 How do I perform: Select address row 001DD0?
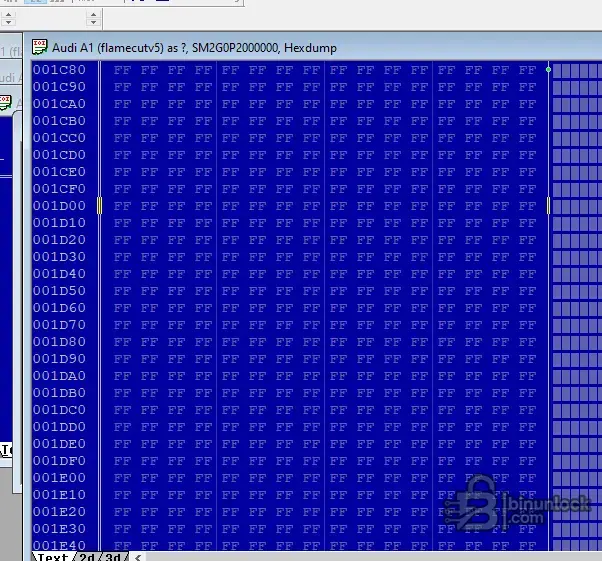click(59, 427)
